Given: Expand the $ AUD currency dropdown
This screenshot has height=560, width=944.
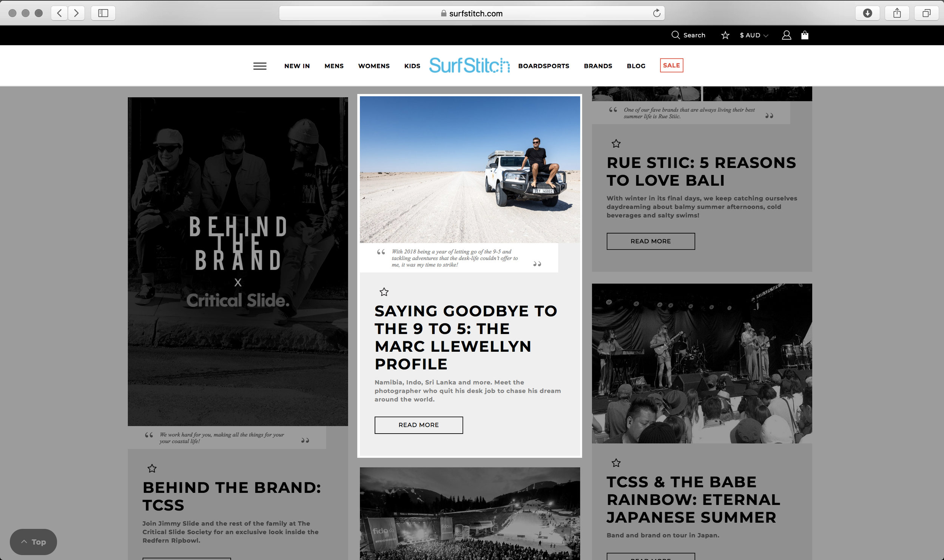Looking at the screenshot, I should tap(754, 35).
